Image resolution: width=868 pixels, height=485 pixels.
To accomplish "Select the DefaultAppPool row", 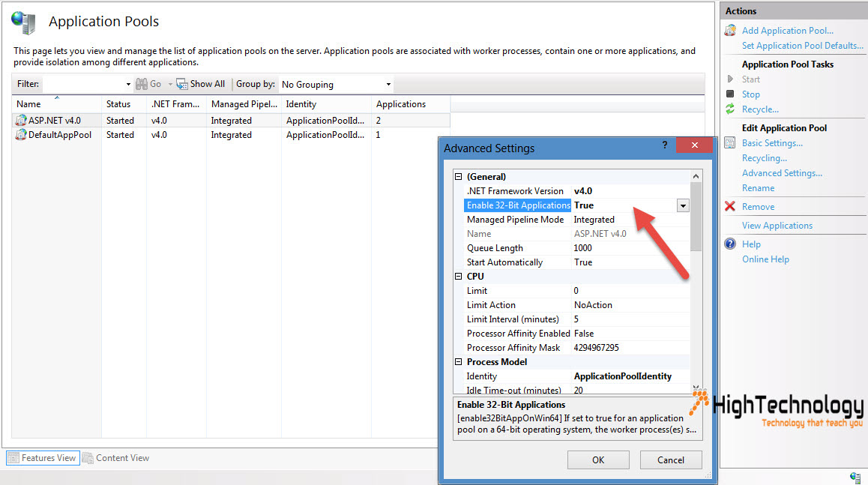I will [x=231, y=134].
